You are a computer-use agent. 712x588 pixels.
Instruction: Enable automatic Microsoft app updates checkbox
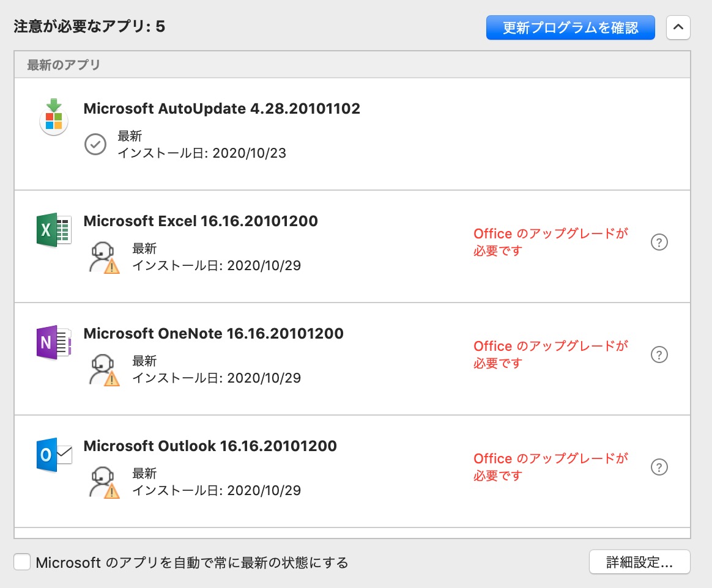22,562
